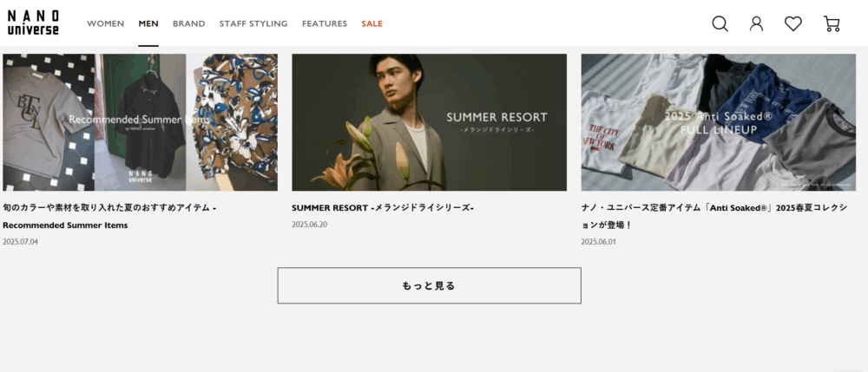
Task: Click the もっと見る button
Action: [429, 286]
